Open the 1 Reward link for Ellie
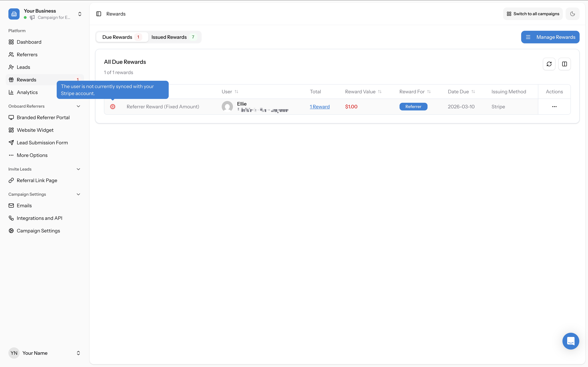This screenshot has width=588, height=367. (320, 106)
